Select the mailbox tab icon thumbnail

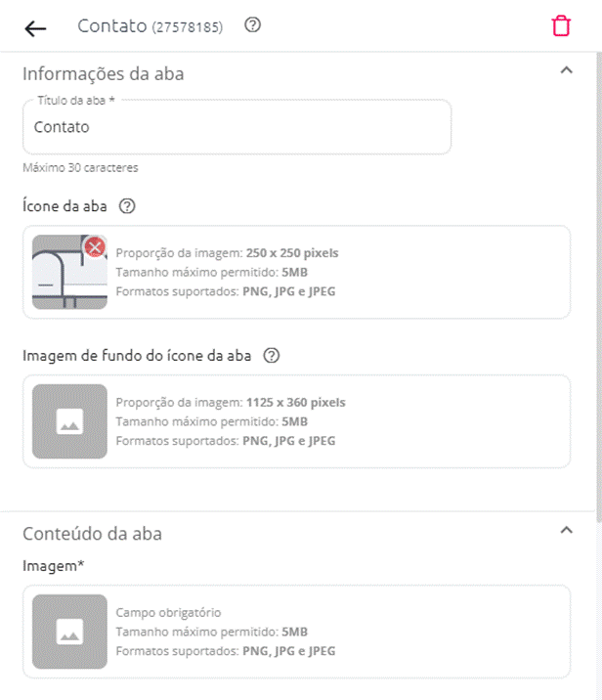(69, 272)
